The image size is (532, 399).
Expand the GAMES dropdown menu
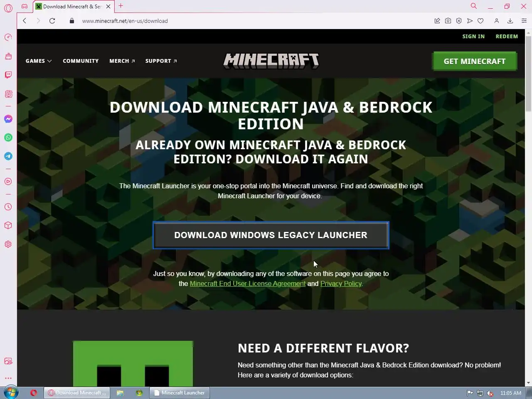pyautogui.click(x=39, y=61)
